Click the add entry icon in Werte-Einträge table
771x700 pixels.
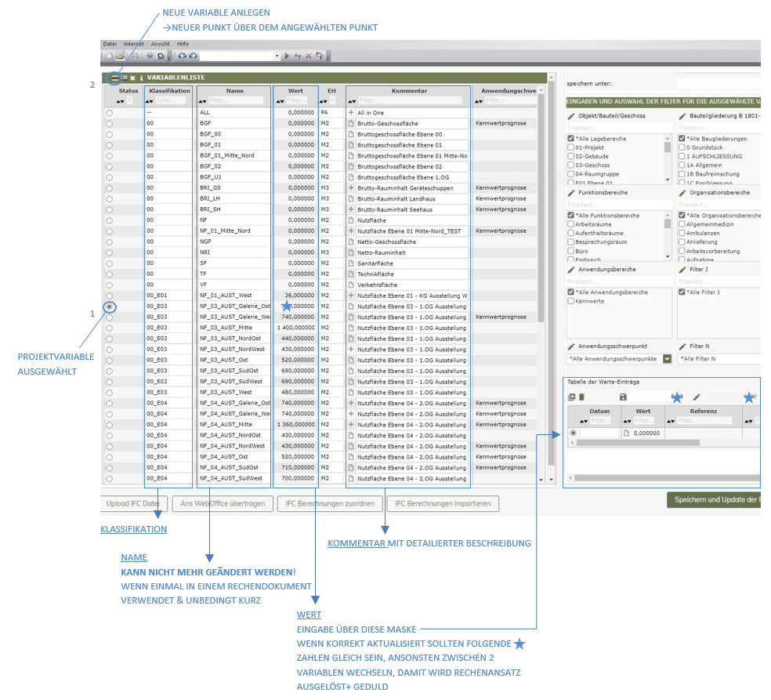point(571,397)
